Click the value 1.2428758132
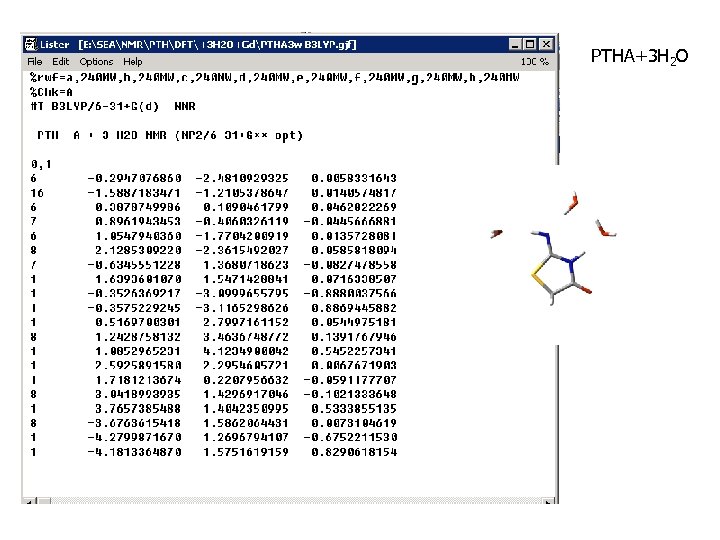720x540 pixels. click(138, 337)
